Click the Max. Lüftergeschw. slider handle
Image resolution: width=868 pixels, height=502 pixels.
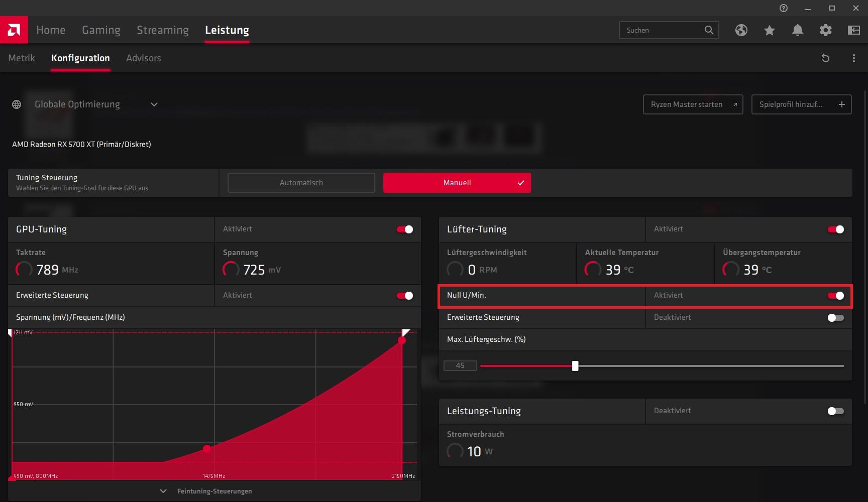point(575,366)
